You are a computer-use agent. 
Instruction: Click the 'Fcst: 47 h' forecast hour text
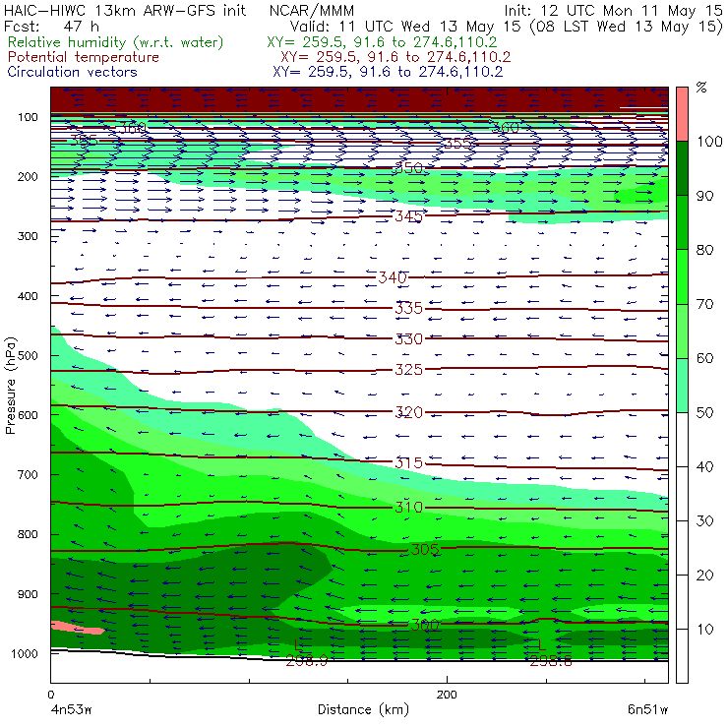51,26
